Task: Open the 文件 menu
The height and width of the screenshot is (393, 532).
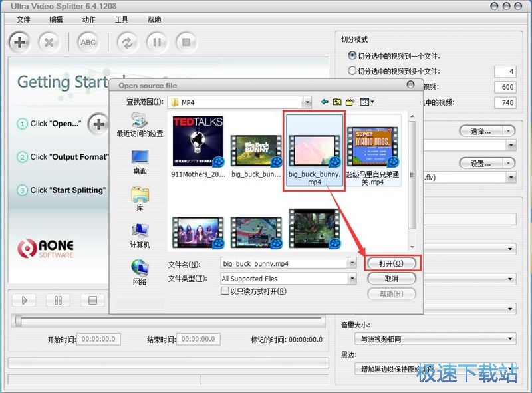Action: (23, 19)
